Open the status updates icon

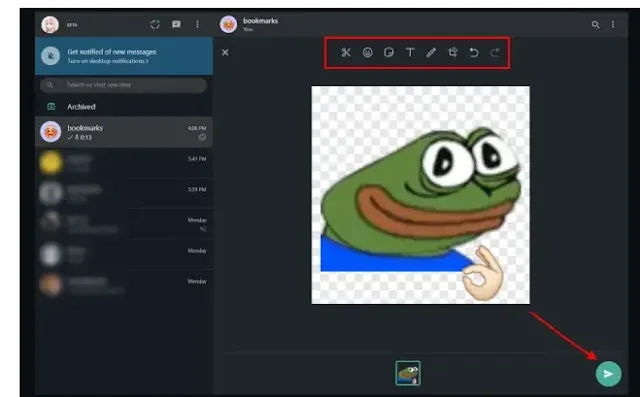point(155,24)
